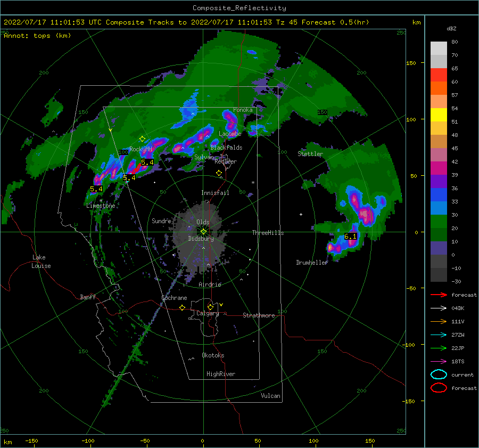Click the dBZ legend heading
Image resolution: width=479 pixels, height=448 pixels.
(451, 28)
